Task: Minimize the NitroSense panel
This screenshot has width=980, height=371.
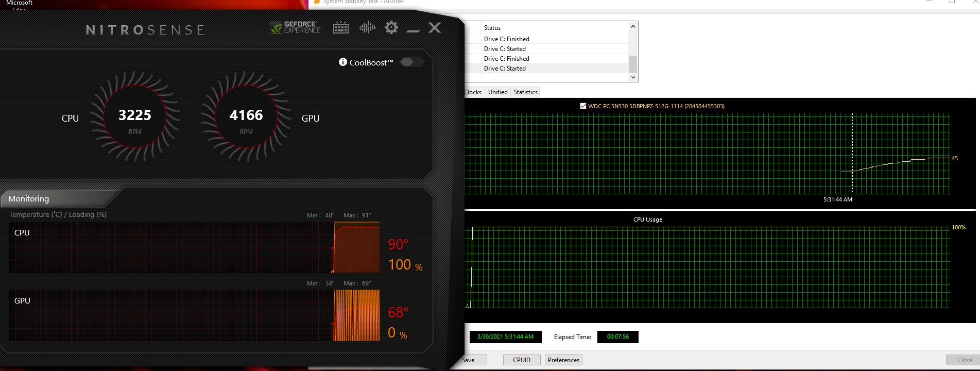Action: 413,30
